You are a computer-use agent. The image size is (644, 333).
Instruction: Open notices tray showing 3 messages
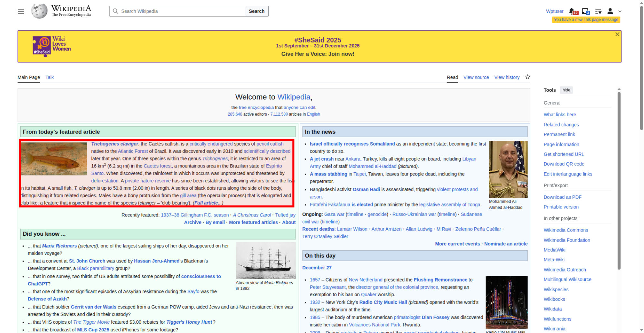[x=585, y=11]
